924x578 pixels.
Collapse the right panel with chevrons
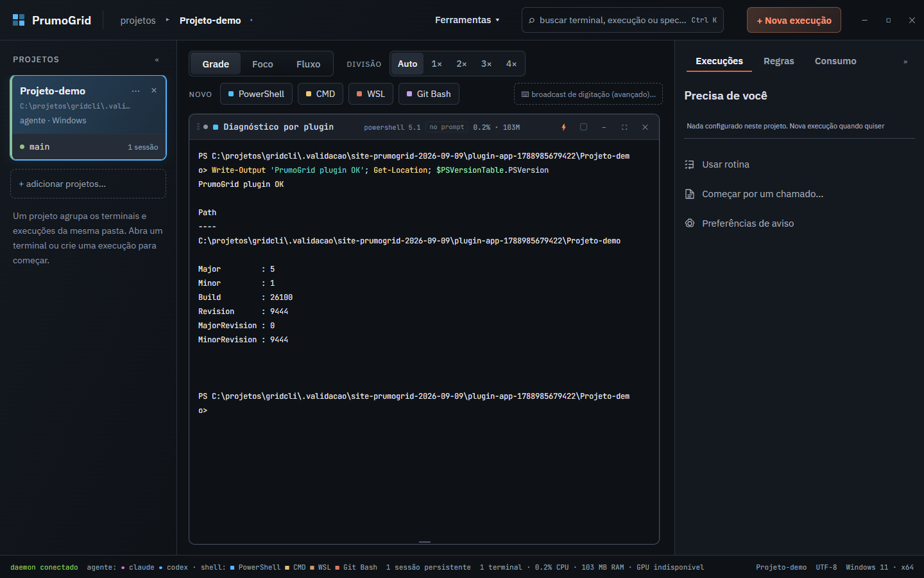click(905, 62)
